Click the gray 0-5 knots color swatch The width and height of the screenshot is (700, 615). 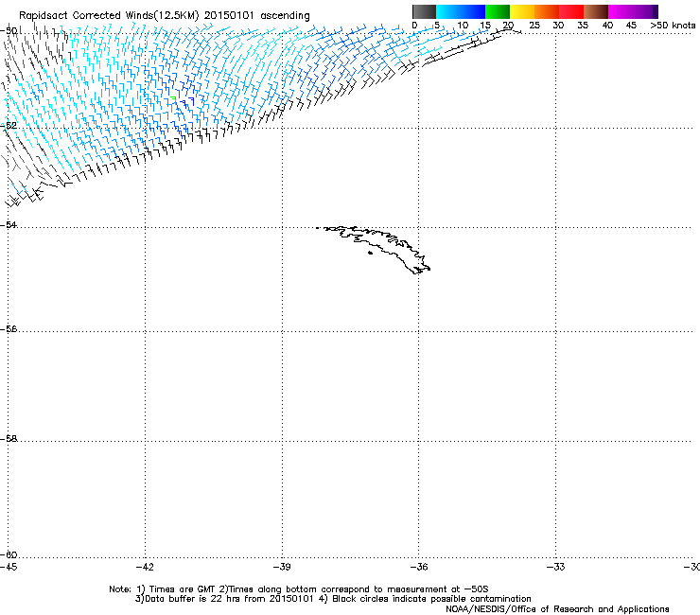(x=424, y=11)
